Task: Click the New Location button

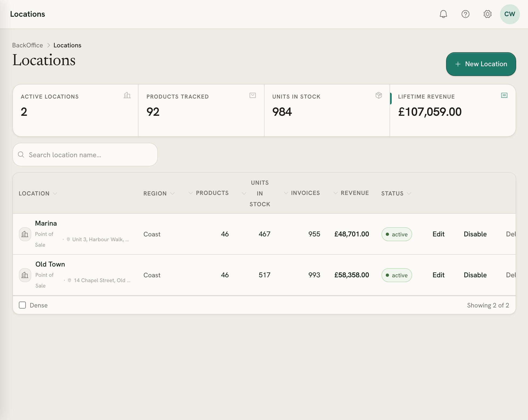Action: point(481,64)
